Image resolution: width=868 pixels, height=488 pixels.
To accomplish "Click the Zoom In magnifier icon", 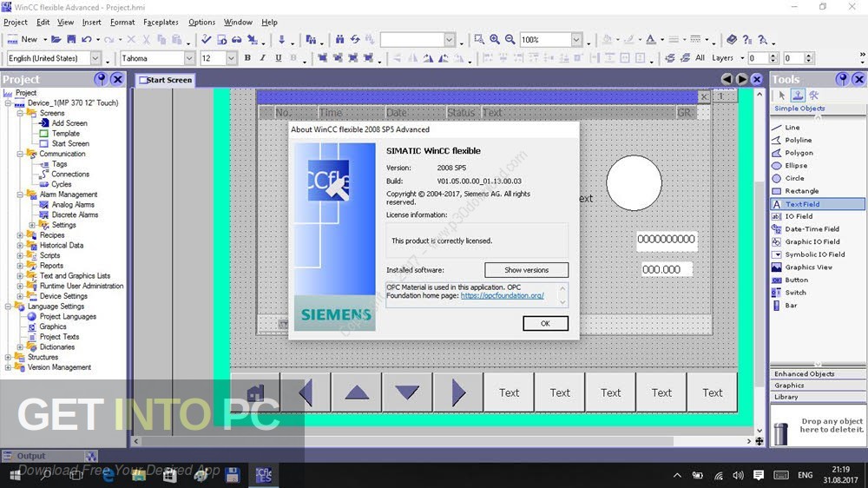I will (x=495, y=39).
